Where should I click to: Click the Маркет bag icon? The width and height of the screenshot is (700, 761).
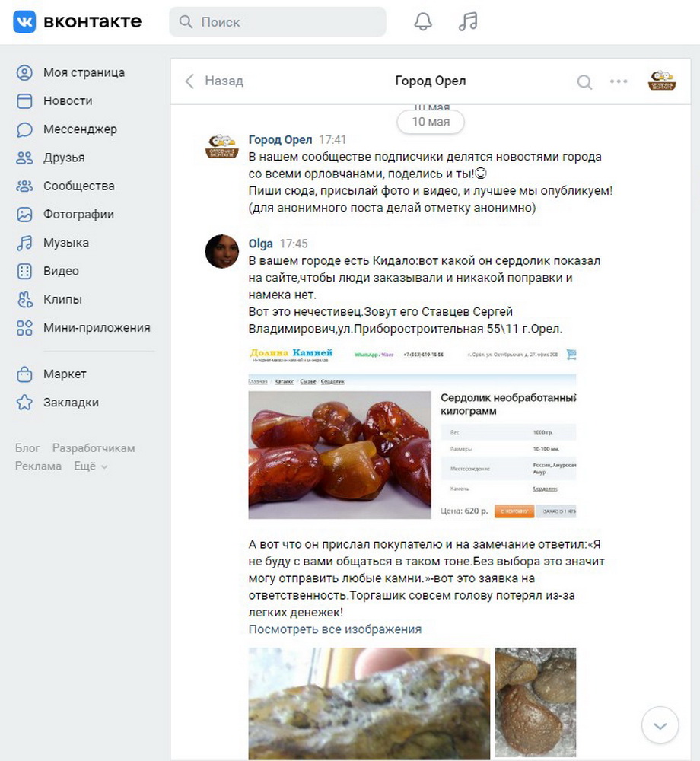point(24,374)
